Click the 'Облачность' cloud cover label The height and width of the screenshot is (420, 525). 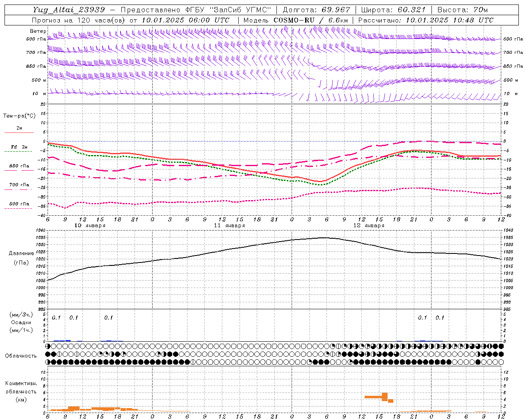pyautogui.click(x=21, y=356)
